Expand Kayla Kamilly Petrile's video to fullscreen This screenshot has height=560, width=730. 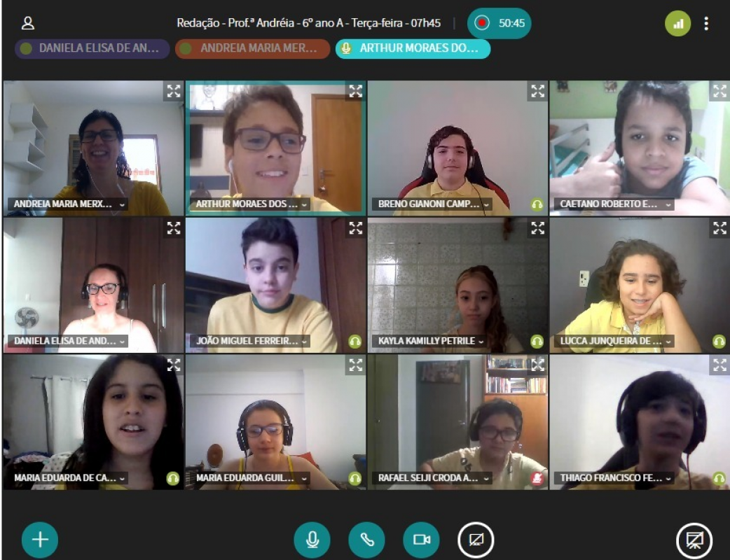pos(538,228)
